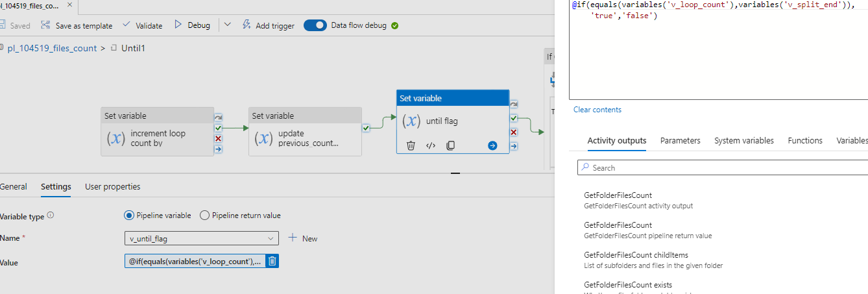
Task: Click failure connector of 'until flag' activity
Action: pos(514,132)
